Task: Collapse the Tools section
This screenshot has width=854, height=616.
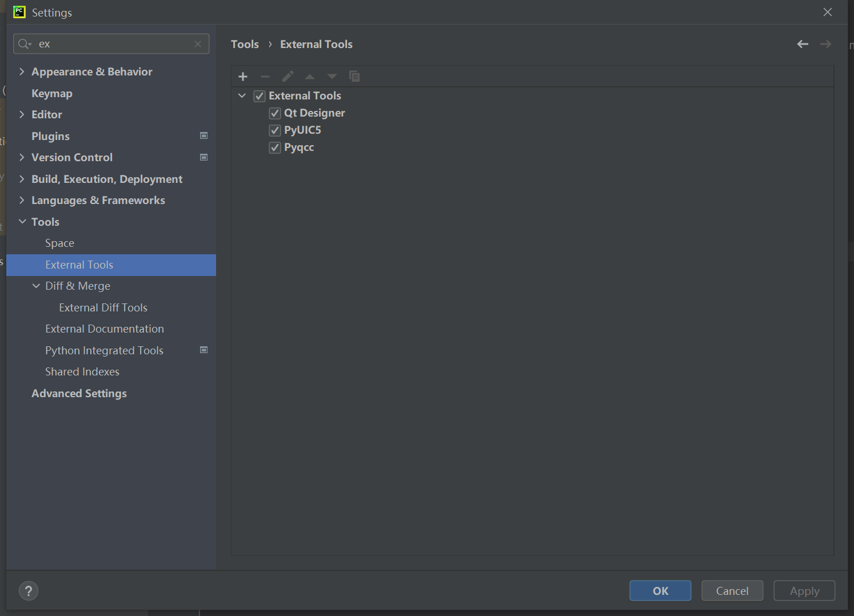Action: pos(22,222)
